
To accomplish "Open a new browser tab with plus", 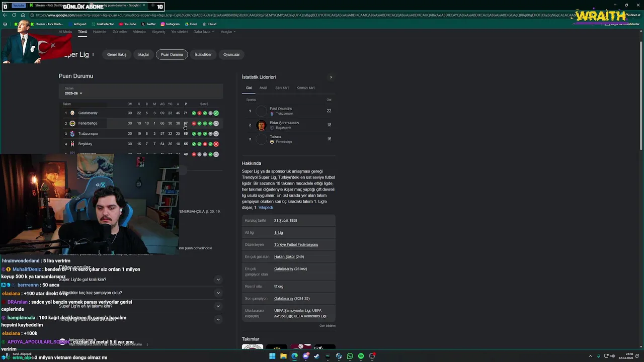I will pos(153,6).
